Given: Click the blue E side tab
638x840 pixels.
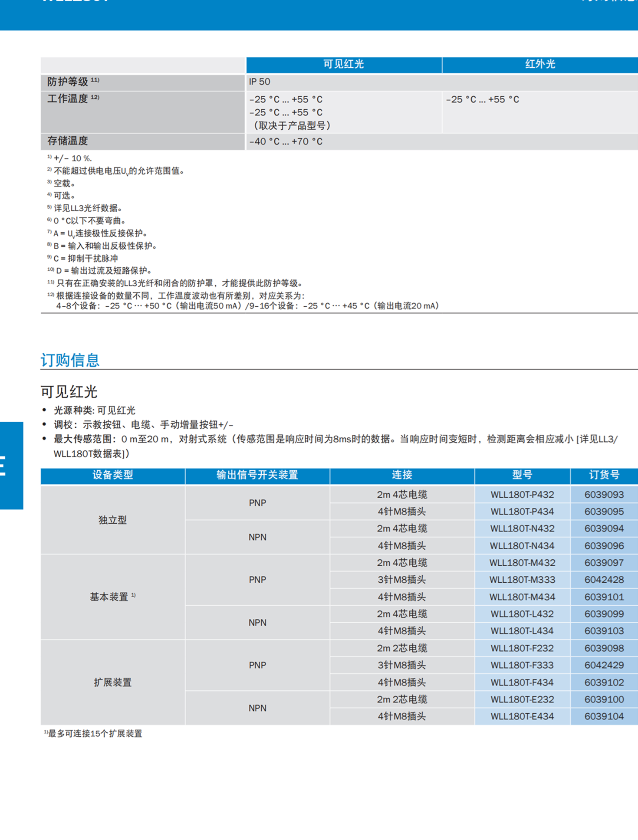Looking at the screenshot, I should 11,466.
